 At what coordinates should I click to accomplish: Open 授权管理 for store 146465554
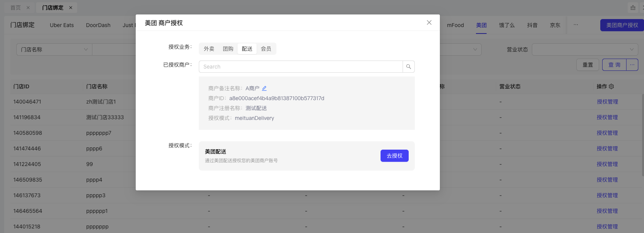tap(608, 211)
